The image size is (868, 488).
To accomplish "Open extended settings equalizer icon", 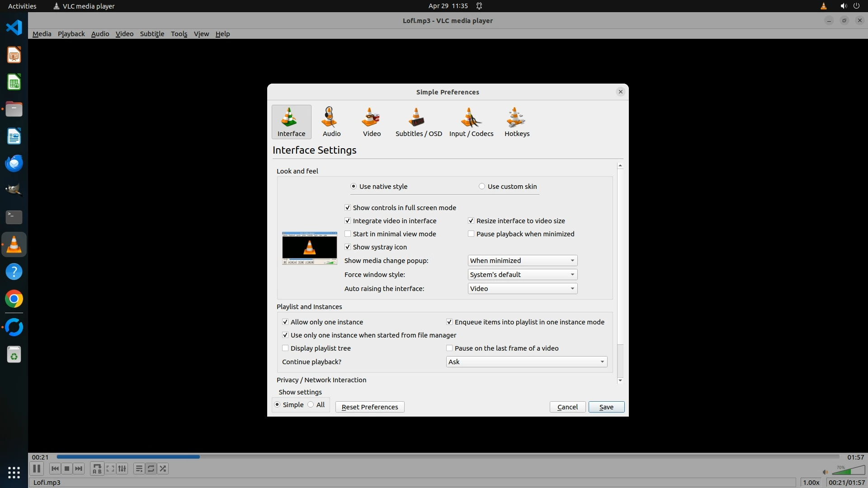I will pos(122,469).
